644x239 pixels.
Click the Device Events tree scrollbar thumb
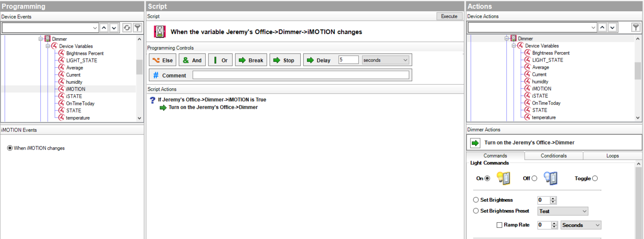pyautogui.click(x=139, y=67)
